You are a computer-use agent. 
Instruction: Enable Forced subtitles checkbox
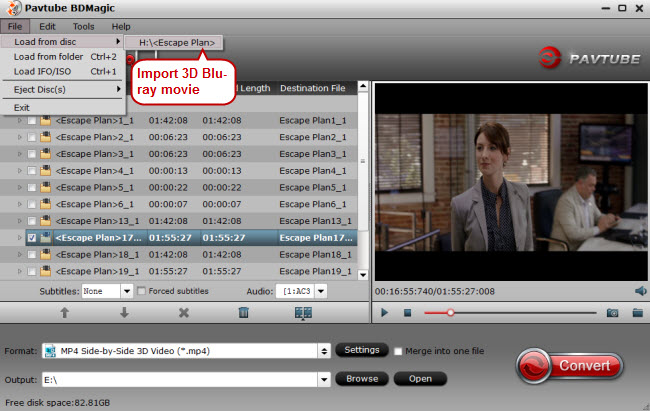(141, 291)
